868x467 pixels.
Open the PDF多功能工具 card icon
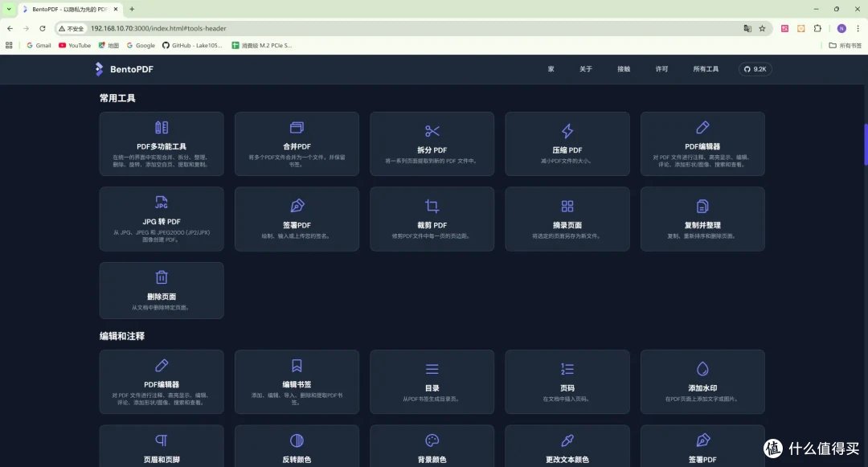pos(162,128)
